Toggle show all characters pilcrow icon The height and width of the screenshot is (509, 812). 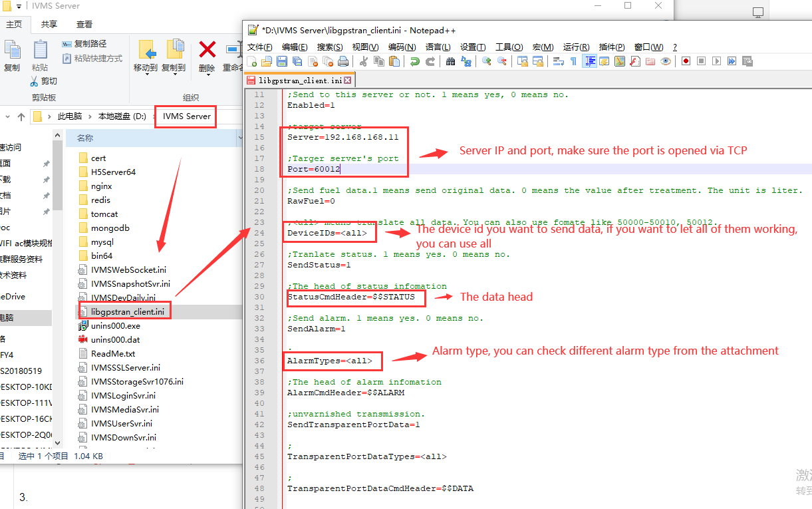pyautogui.click(x=573, y=61)
